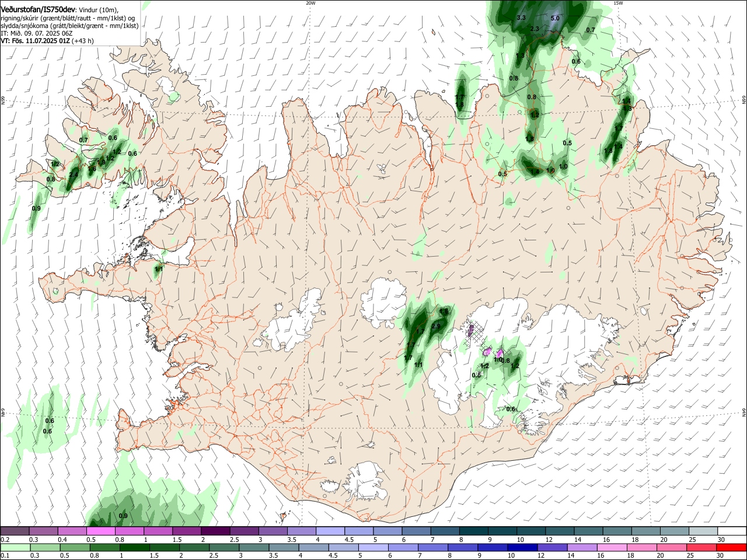Pick the dark mauve 0.2–0.3 snow legend swatch
The height and width of the screenshot is (560, 747).
tap(15, 531)
